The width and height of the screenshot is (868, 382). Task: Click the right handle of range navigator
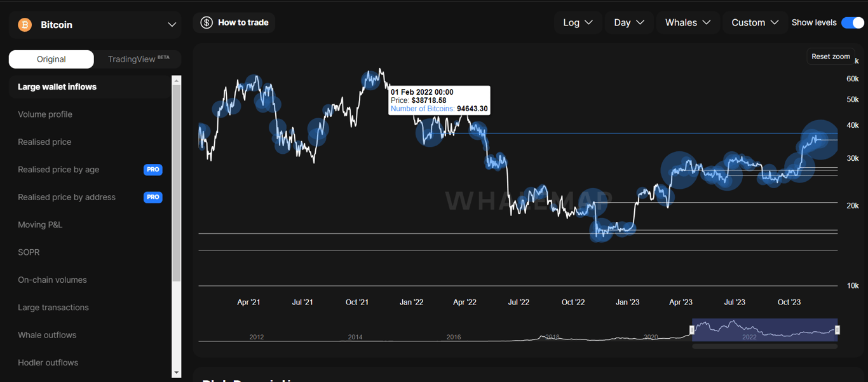click(x=837, y=330)
